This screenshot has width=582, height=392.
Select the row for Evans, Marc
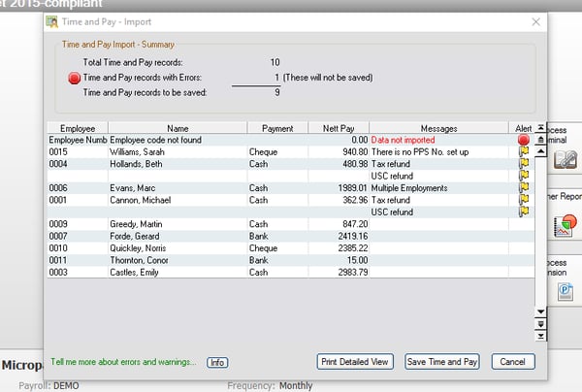[x=291, y=188]
